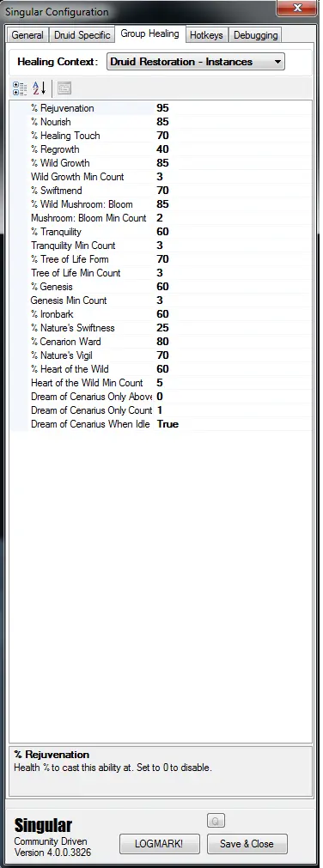The width and height of the screenshot is (323, 868).
Task: Close the Singular Configuration window
Action: click(x=297, y=8)
